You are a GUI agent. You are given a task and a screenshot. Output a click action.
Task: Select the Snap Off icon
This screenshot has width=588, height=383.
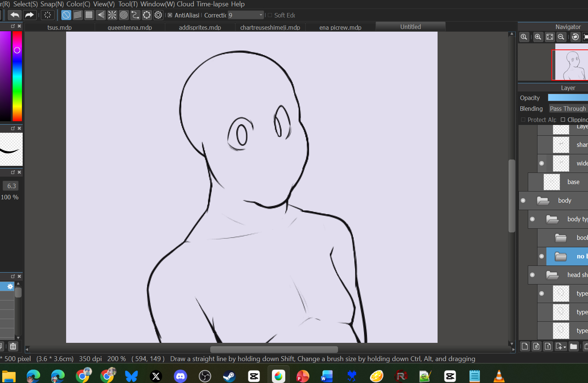point(66,15)
